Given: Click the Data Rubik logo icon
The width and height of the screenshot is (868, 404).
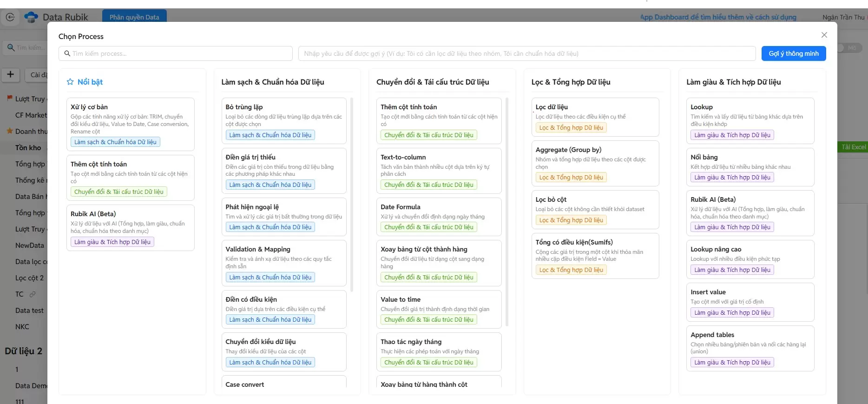Looking at the screenshot, I should (31, 17).
